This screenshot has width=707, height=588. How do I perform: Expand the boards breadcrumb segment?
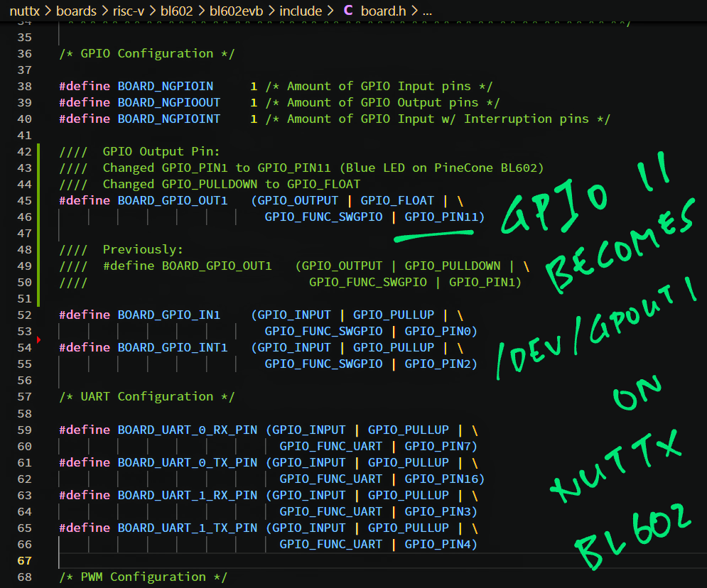(x=75, y=11)
